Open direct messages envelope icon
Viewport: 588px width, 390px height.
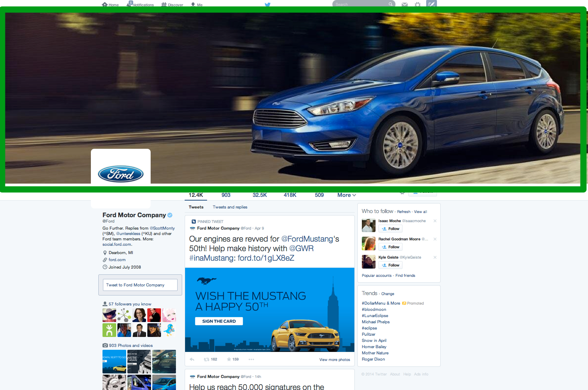click(x=405, y=5)
